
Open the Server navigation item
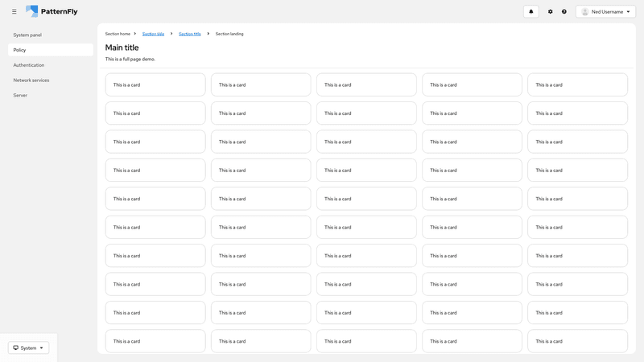(20, 95)
